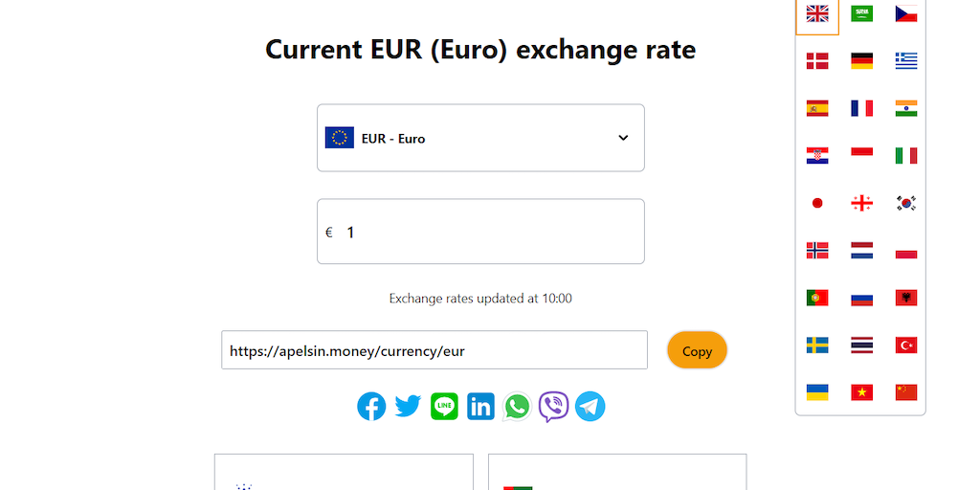This screenshot has width=980, height=490.
Task: Select the French flag language
Action: pos(862,108)
